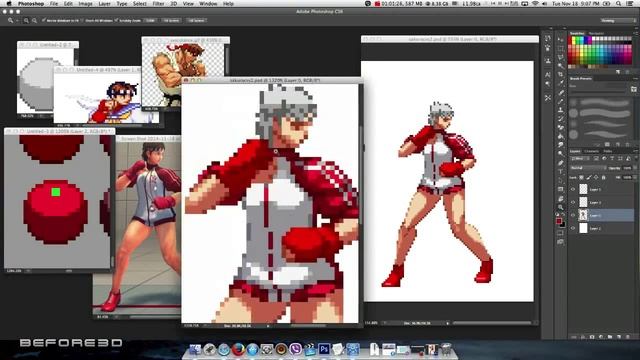The image size is (640, 360).
Task: Select the Eraser tool
Action: [561, 127]
